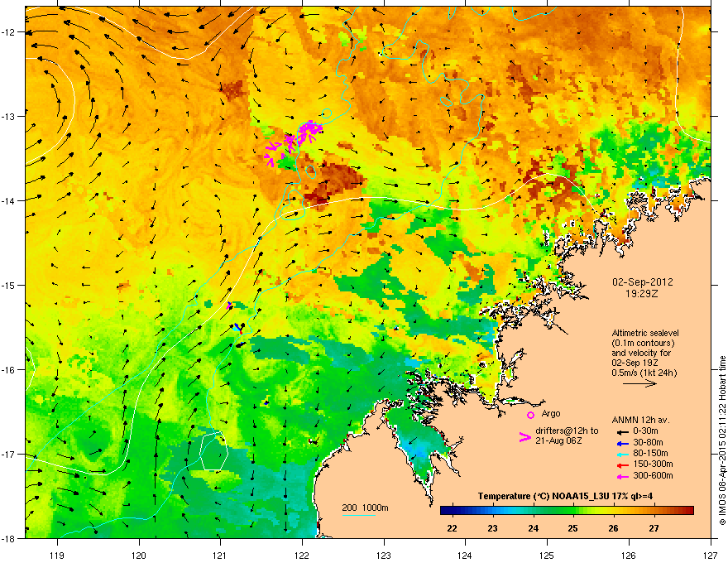The width and height of the screenshot is (728, 563).
Task: Click the vertical IMOS copyright timestamp text
Action: coord(722,440)
